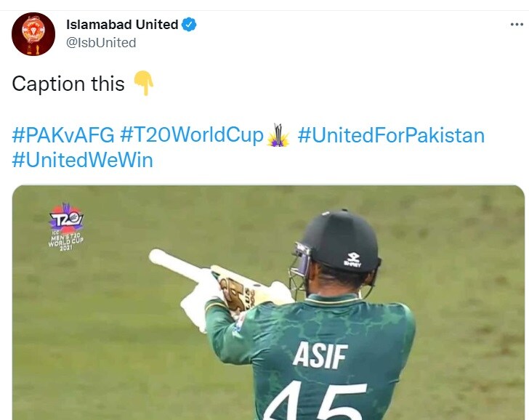
Task: Click the T20 World Cup 2021 logo
Action: tap(66, 227)
